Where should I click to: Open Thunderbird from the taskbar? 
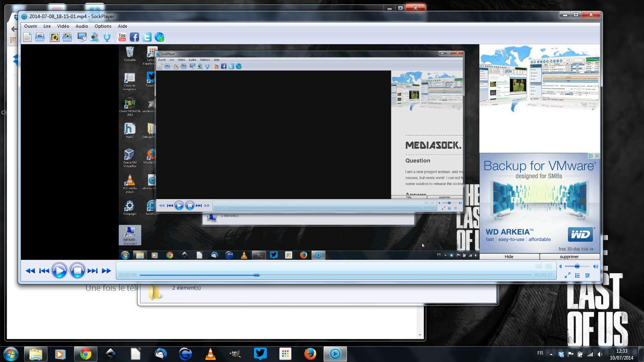click(161, 354)
